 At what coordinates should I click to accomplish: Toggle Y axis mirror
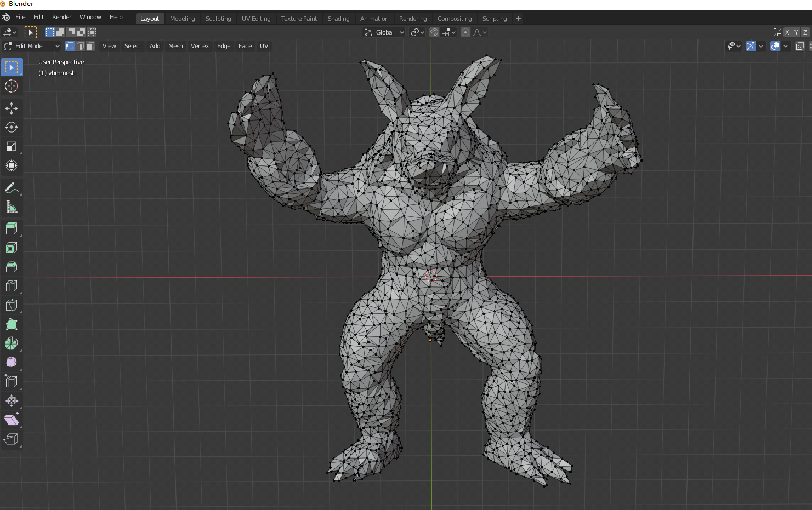click(796, 32)
